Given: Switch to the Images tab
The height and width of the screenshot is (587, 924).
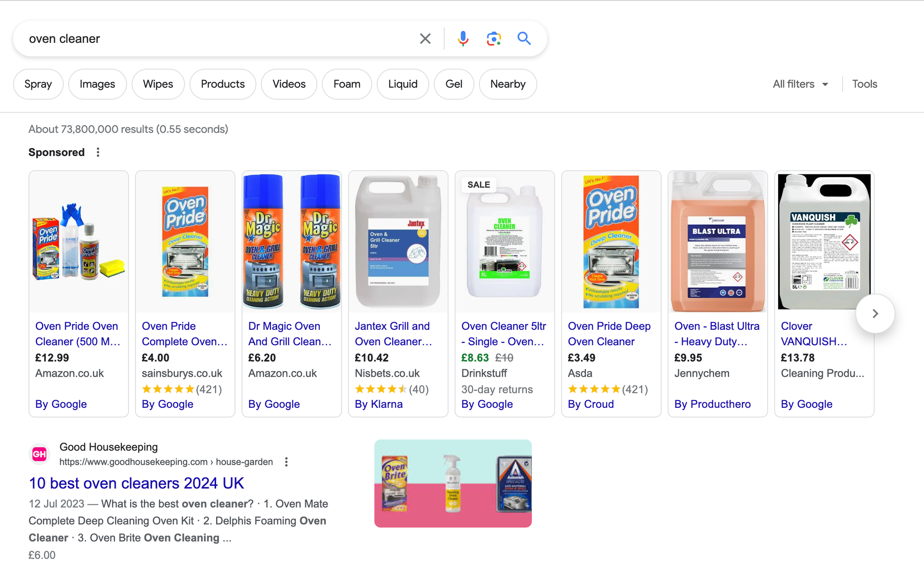Looking at the screenshot, I should tap(97, 84).
